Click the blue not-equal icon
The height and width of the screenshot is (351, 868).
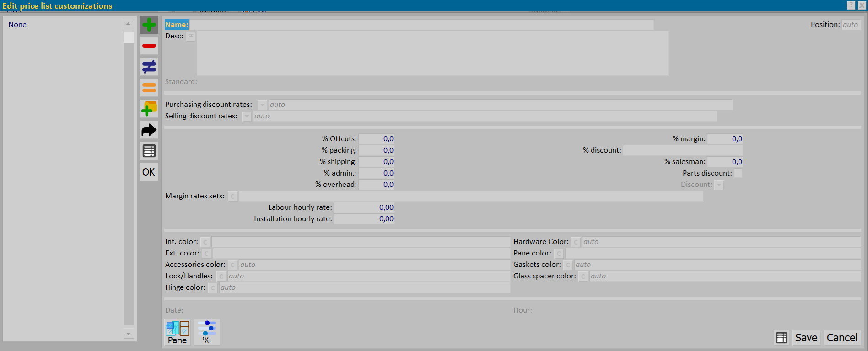tap(149, 67)
